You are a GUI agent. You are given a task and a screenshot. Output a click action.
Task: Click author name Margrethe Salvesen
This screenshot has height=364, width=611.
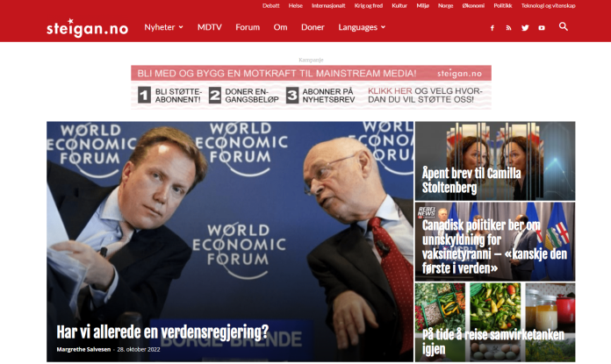pos(83,349)
